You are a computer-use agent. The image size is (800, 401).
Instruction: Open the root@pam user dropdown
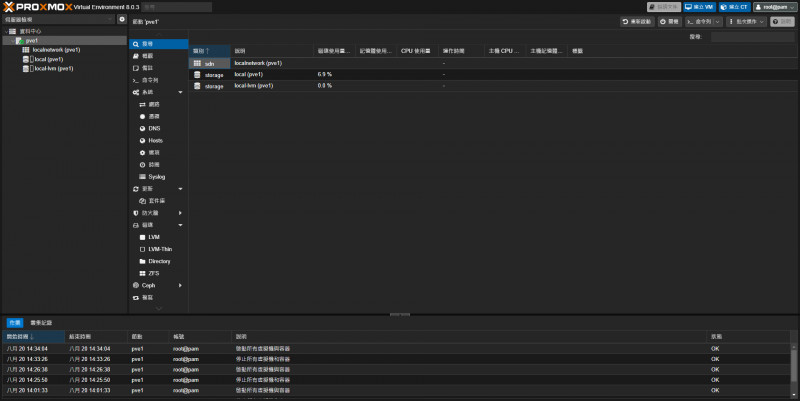[774, 7]
